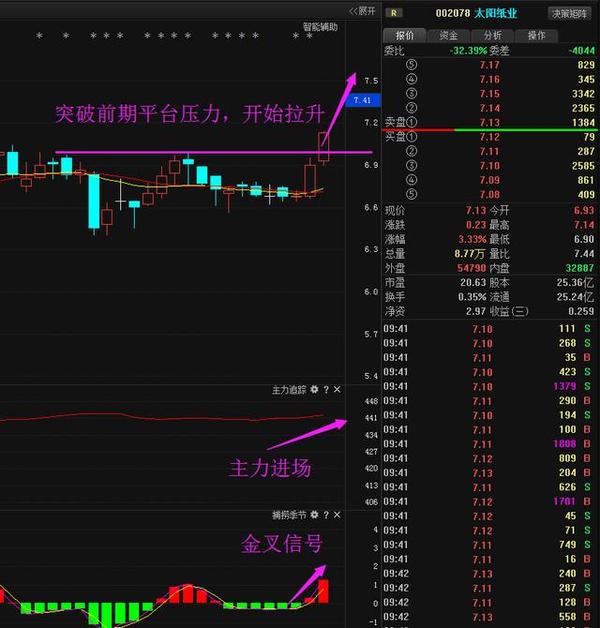The width and height of the screenshot is (600, 628).
Task: Close the 主力追踪 indicator panel
Action: [x=338, y=389]
